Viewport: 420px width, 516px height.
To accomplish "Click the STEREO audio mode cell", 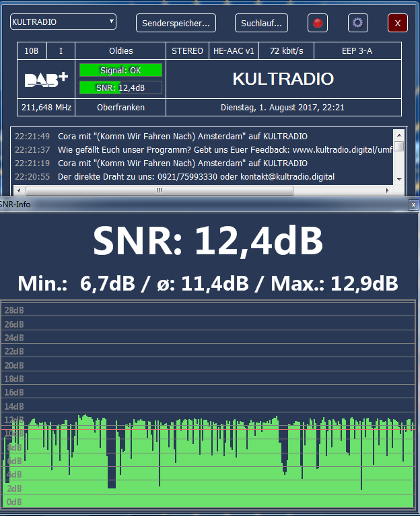I will pyautogui.click(x=187, y=51).
